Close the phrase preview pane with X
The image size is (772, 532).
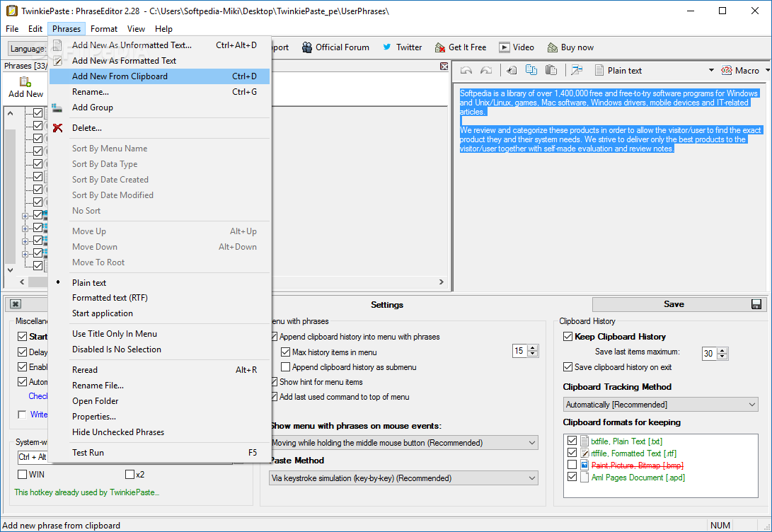click(x=444, y=66)
